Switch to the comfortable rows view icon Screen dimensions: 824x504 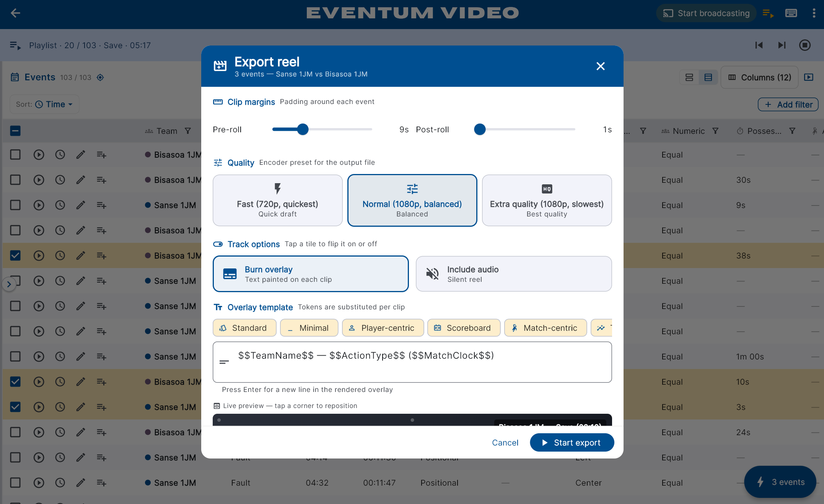tap(689, 77)
